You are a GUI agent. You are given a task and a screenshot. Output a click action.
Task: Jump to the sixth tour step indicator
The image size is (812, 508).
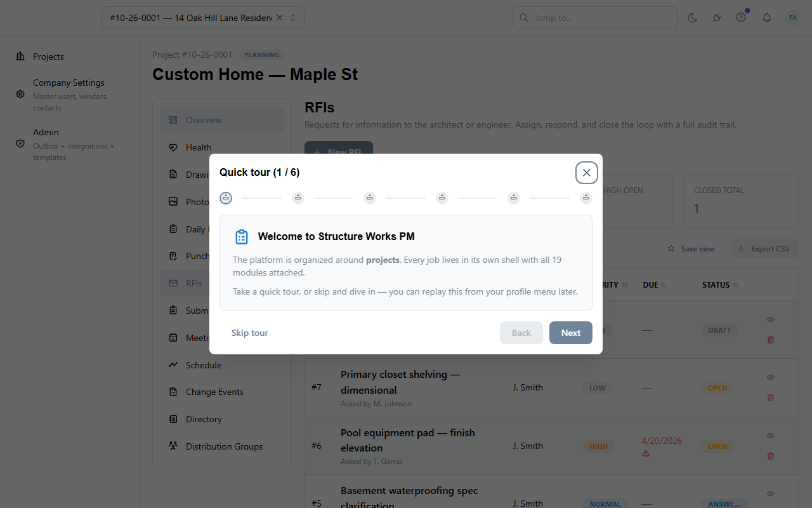point(586,198)
